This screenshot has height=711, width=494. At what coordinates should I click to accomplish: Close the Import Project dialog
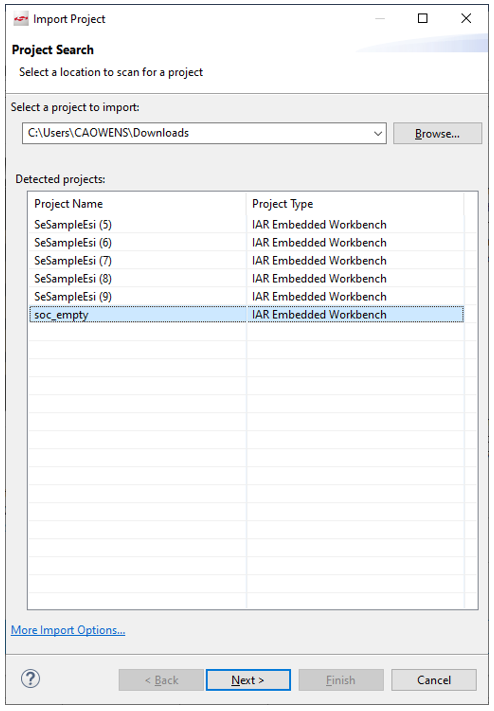point(466,18)
